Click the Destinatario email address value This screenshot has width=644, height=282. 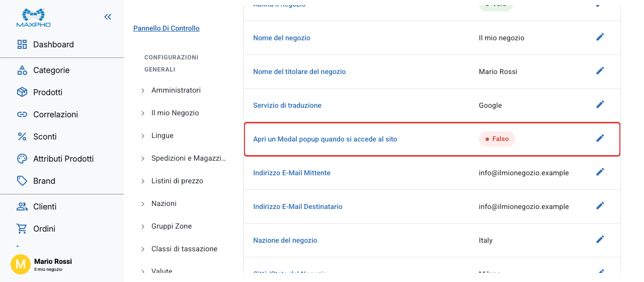tap(524, 206)
